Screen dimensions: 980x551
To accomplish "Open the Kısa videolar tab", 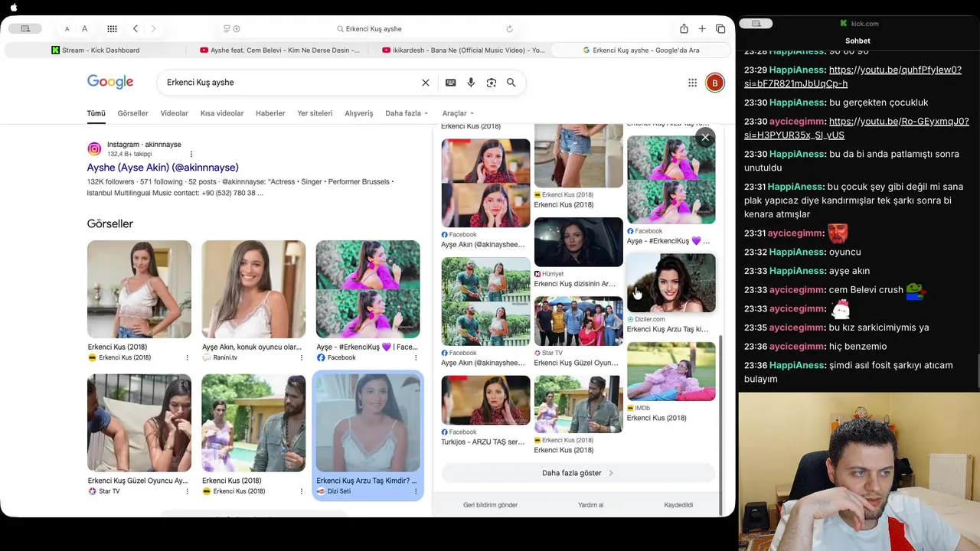I will point(222,113).
